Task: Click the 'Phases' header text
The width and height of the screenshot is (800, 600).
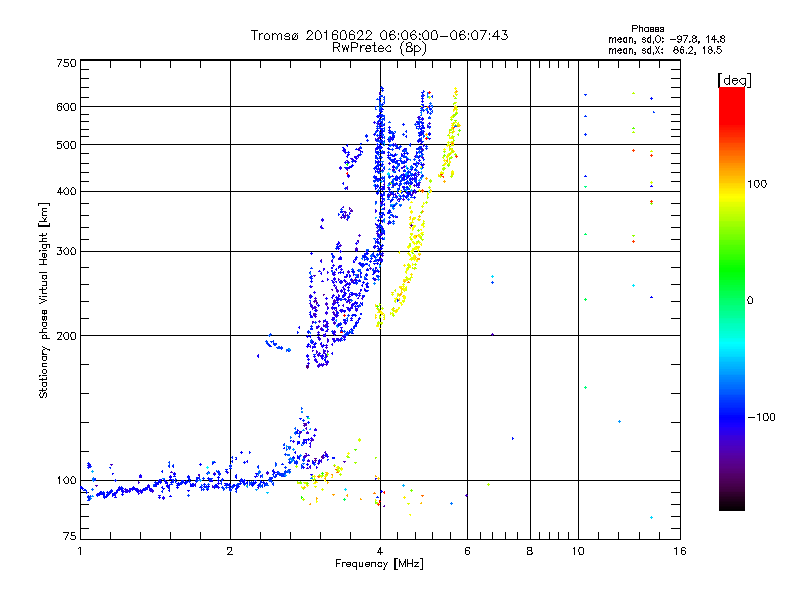Action: tap(647, 29)
